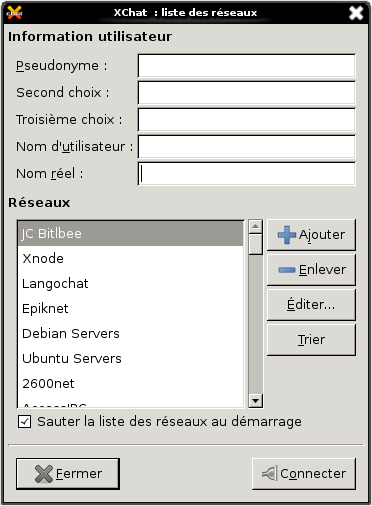This screenshot has height=506, width=372.
Task: Select the Ubuntu Servers network
Action: [131, 359]
